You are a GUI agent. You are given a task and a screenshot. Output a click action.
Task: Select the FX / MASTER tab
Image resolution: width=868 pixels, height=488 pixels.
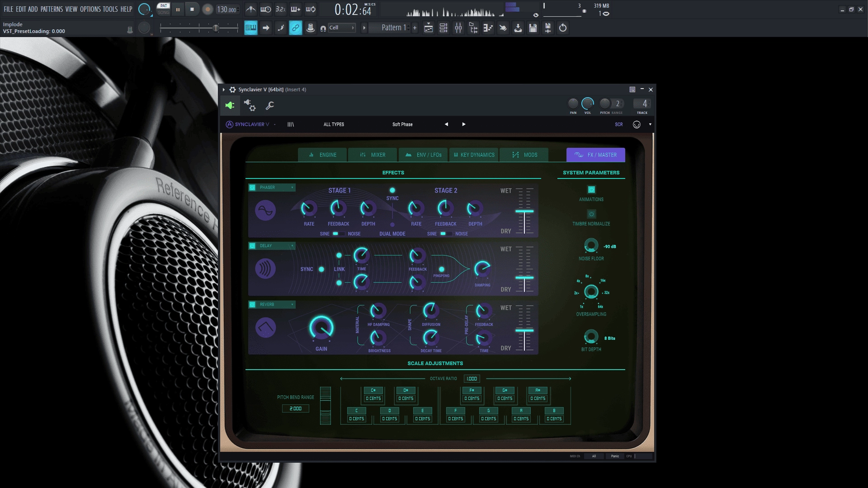tap(596, 155)
